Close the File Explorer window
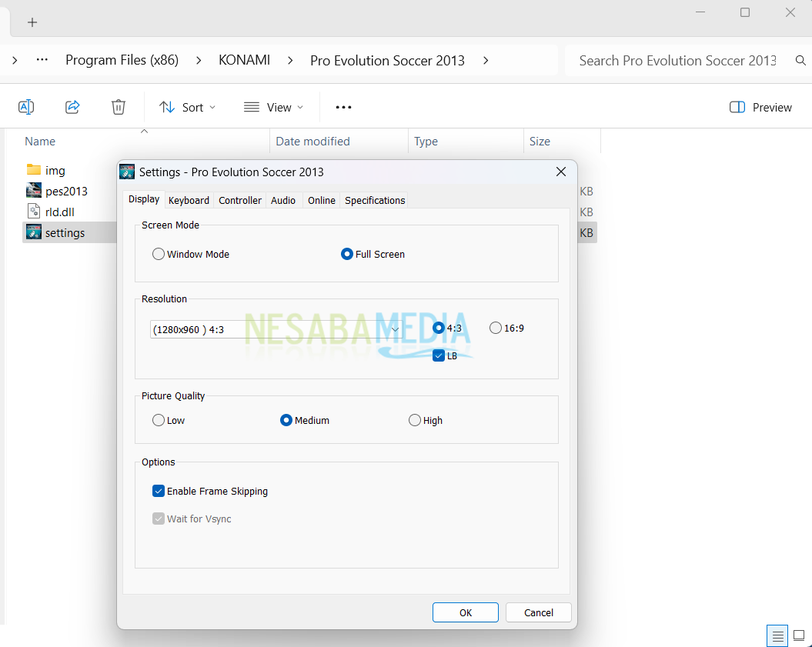812x647 pixels. 790,12
